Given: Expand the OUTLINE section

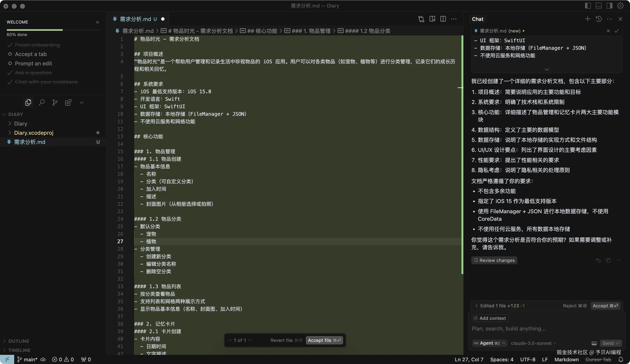Looking at the screenshot, I should click(x=19, y=341).
